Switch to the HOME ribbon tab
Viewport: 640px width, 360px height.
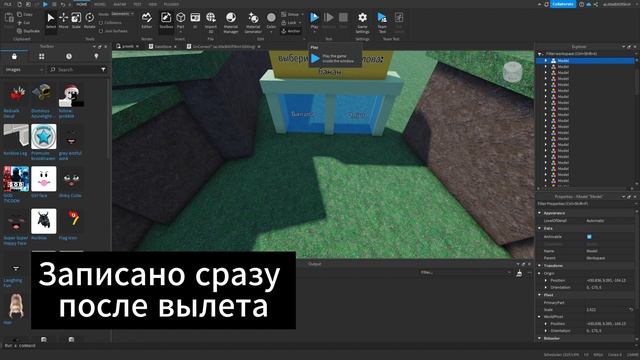click(82, 4)
